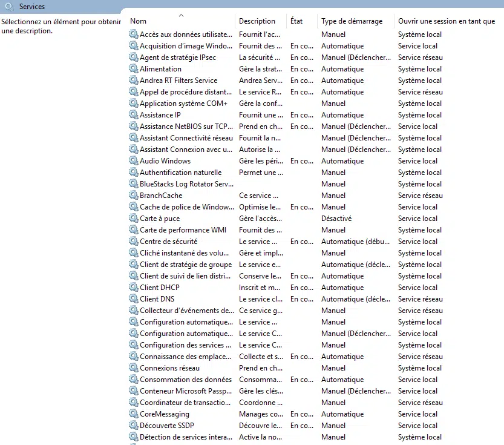Click Coordonne ... description cell

coord(261,403)
